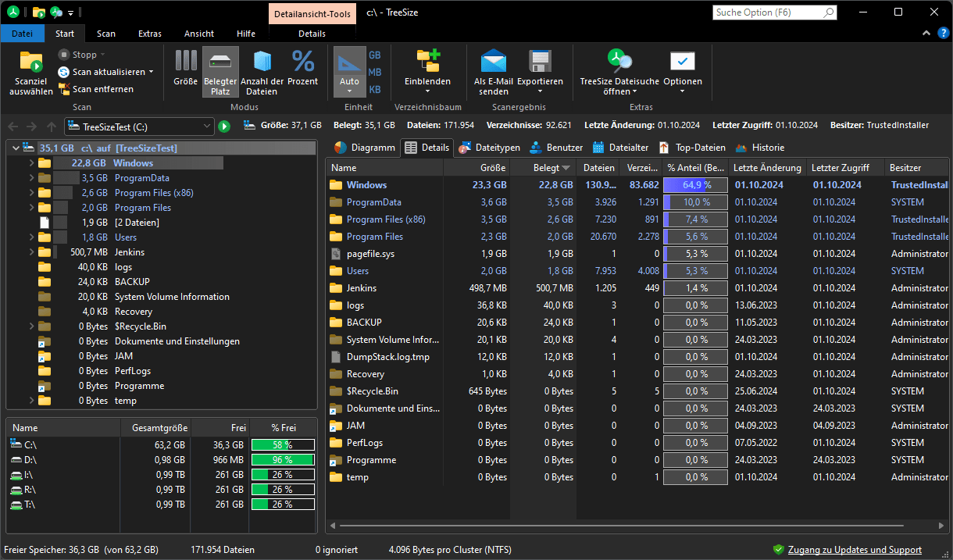
Task: Switch to the Scan ribbon tab
Action: pyautogui.click(x=106, y=34)
